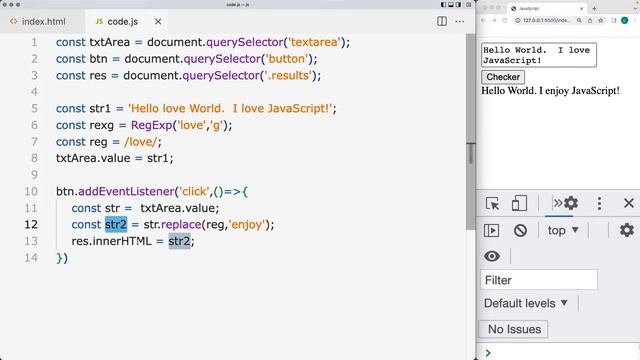
Task: Click txtArea.value on line 8
Action: pyautogui.click(x=93, y=158)
